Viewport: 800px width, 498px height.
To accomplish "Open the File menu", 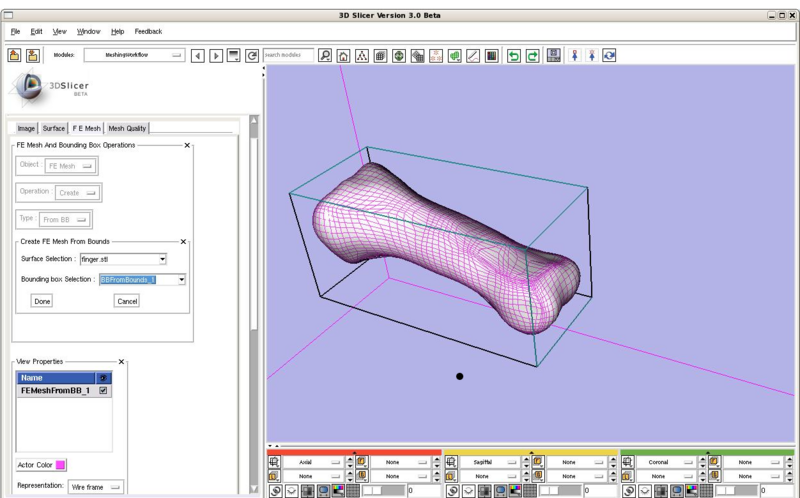I will (x=15, y=31).
